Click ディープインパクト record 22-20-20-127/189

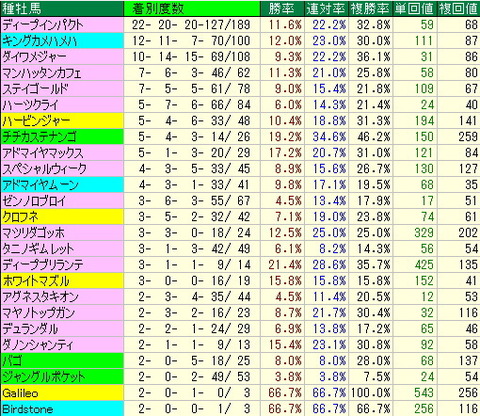[x=191, y=25]
